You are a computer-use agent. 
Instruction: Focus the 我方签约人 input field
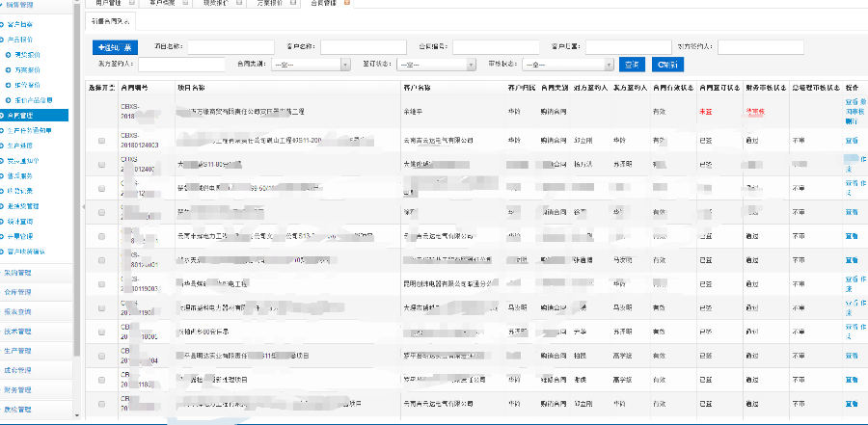point(181,65)
